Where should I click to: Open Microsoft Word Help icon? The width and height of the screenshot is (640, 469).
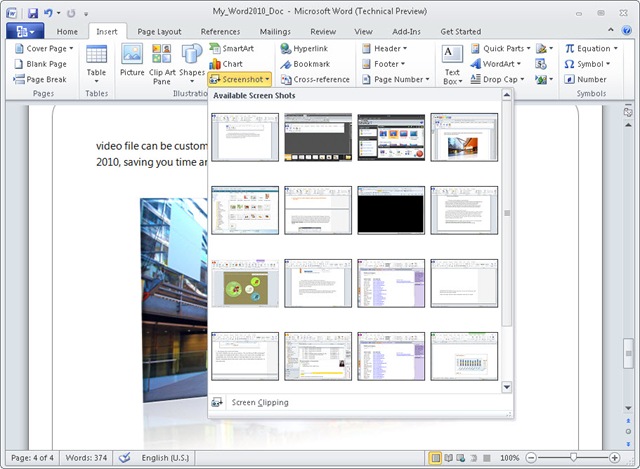627,31
